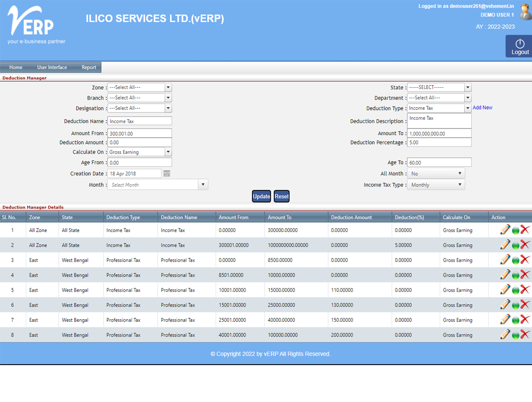Click the Deduction Amount input field
The height and width of the screenshot is (402, 532).
pos(139,142)
